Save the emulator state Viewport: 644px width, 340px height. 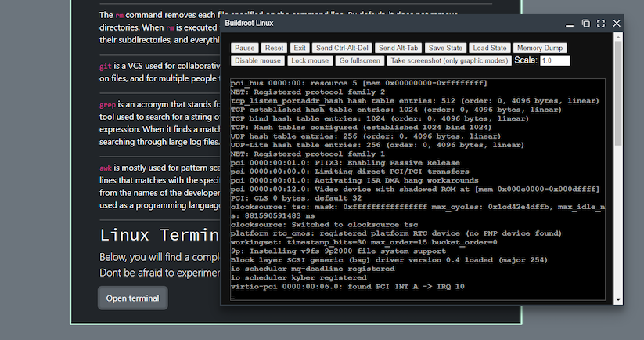pyautogui.click(x=445, y=48)
